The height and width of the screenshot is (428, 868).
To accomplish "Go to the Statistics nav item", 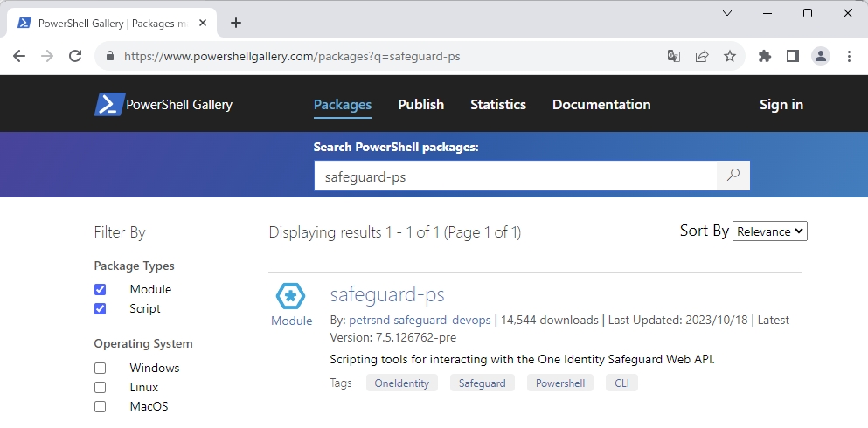I will 498,105.
